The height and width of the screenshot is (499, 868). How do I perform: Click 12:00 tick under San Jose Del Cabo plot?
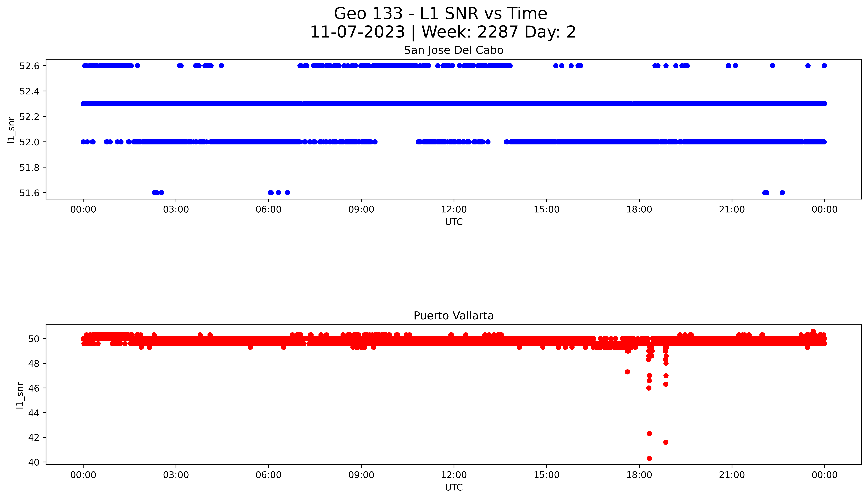click(454, 210)
